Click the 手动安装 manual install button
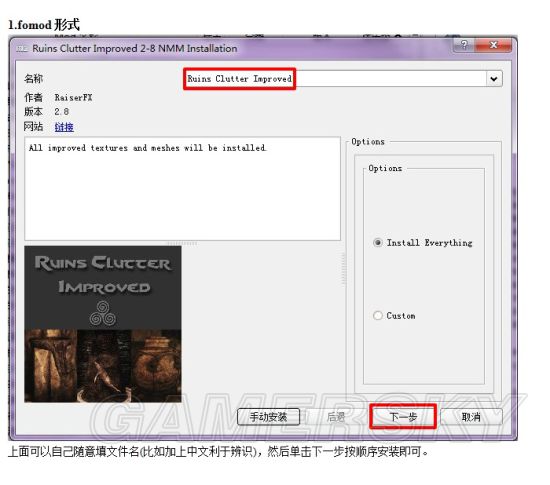Viewport: 550px width, 485px height. click(268, 417)
